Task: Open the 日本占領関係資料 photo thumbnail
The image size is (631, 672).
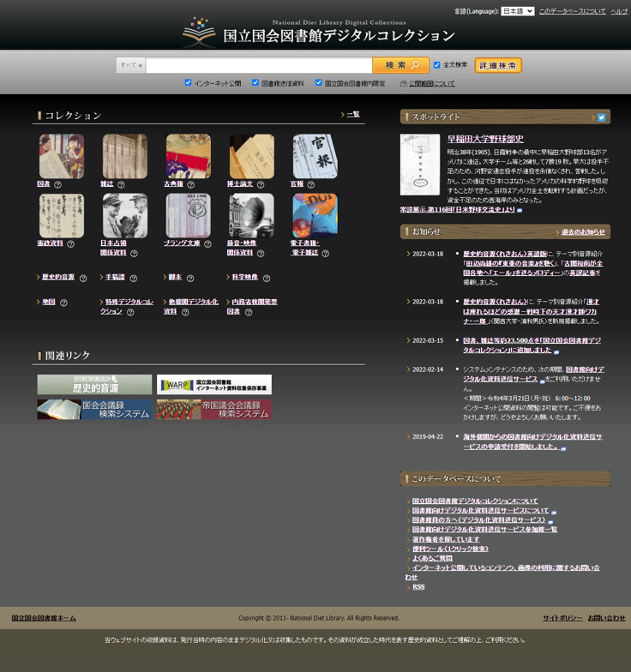Action: (x=125, y=216)
